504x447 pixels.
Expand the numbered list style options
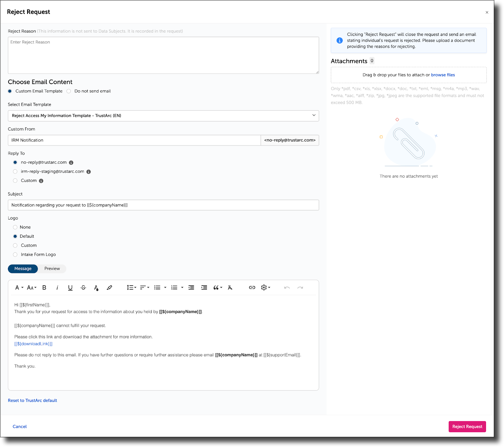pyautogui.click(x=182, y=287)
